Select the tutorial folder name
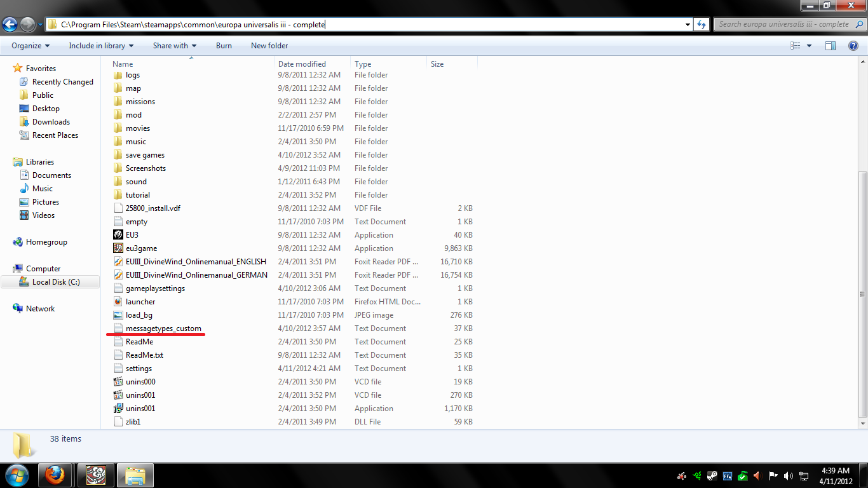Viewport: 868px width, 488px height. point(138,195)
